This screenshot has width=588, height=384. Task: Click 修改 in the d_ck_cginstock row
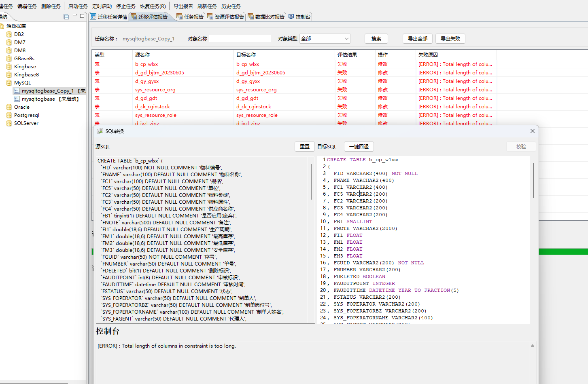(383, 107)
